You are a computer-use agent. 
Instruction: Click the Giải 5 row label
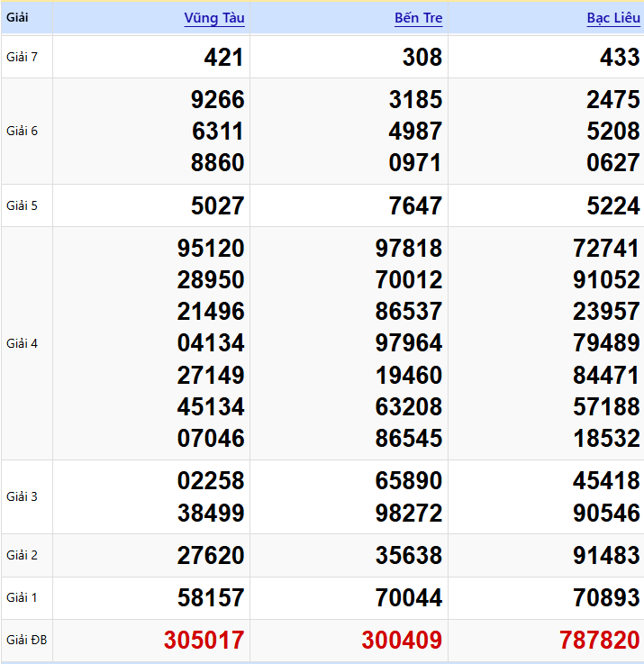tap(22, 205)
